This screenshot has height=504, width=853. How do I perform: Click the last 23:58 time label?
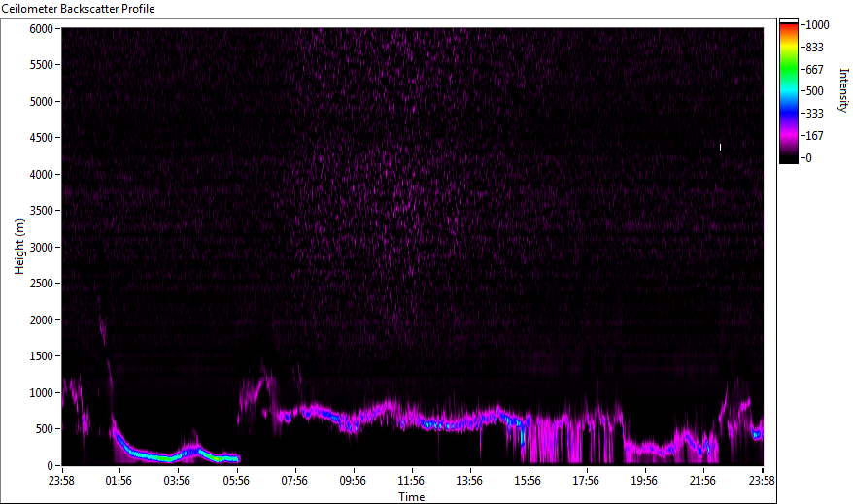(762, 481)
